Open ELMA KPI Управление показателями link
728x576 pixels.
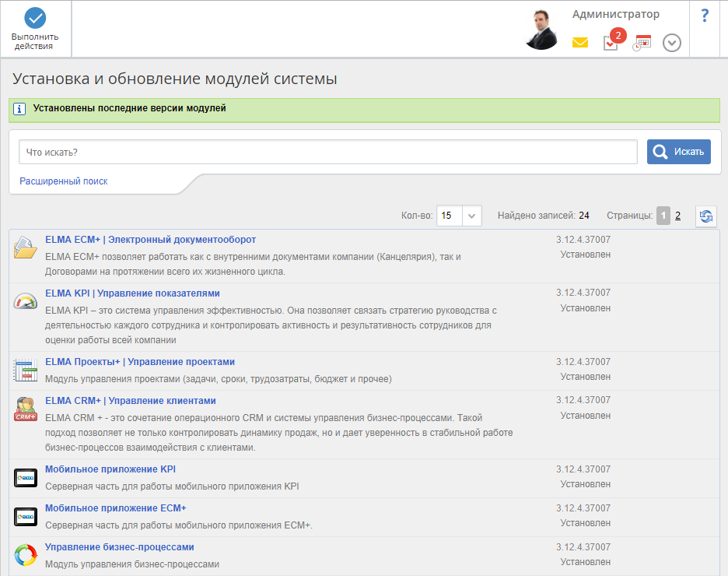click(x=132, y=293)
